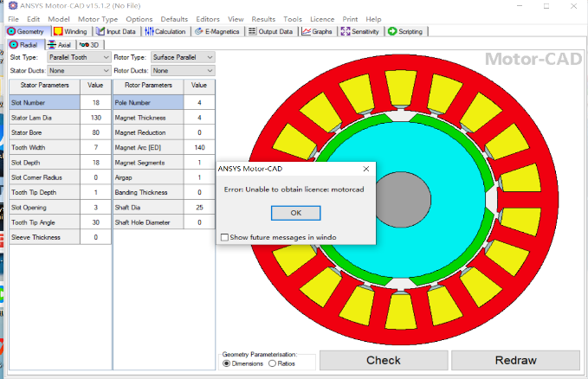Select the Ratios radio button
The width and height of the screenshot is (588, 379).
coord(273,363)
